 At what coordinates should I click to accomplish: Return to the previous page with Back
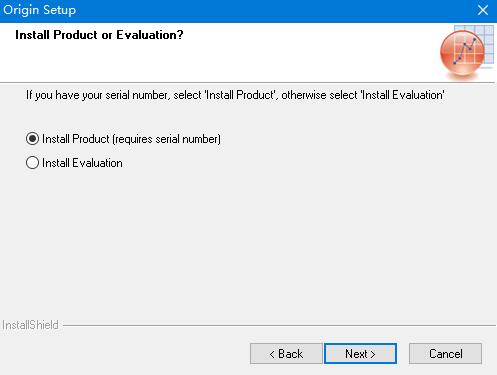tap(286, 353)
